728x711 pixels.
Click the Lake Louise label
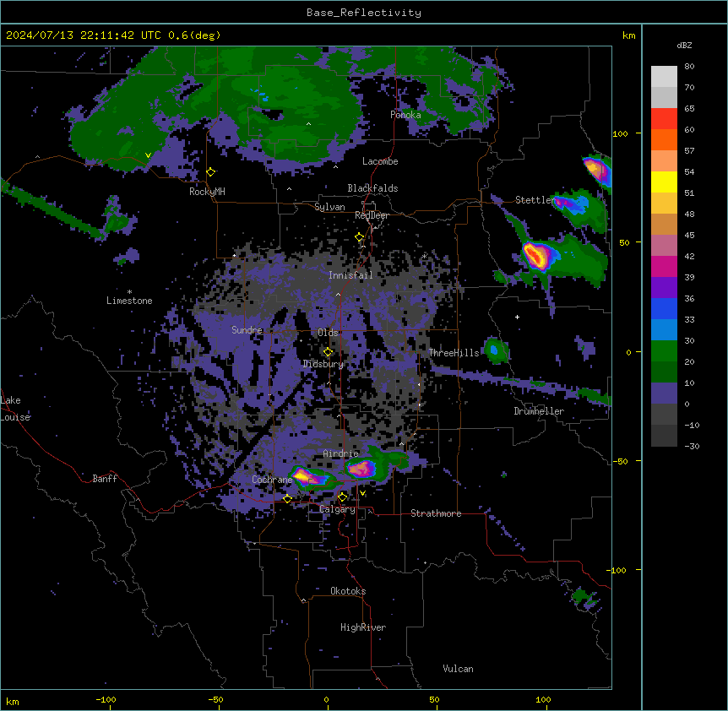tap(15, 409)
